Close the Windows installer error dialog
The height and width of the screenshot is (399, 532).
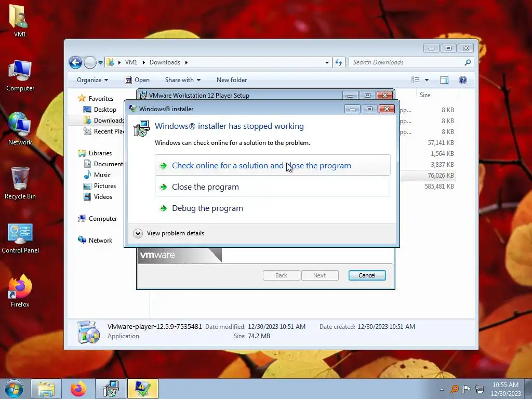click(387, 109)
